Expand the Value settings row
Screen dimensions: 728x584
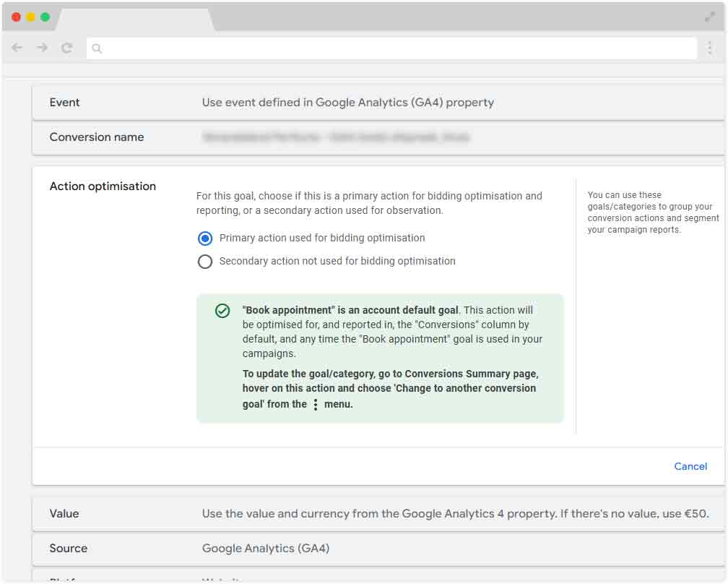click(x=378, y=513)
